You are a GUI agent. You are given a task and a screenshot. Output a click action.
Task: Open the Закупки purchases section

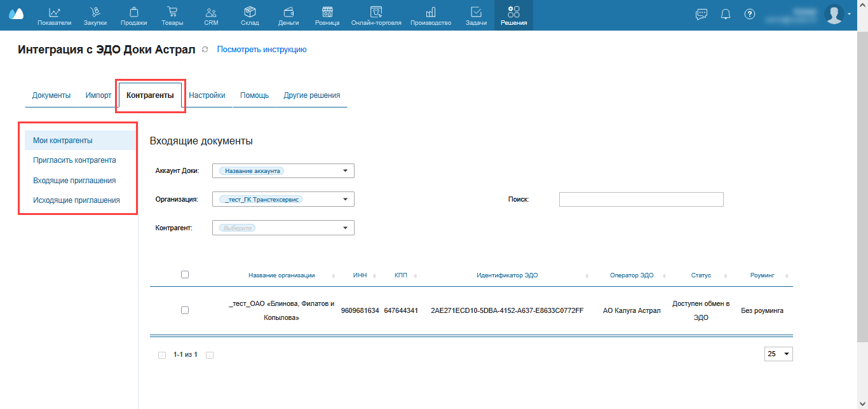(x=95, y=15)
